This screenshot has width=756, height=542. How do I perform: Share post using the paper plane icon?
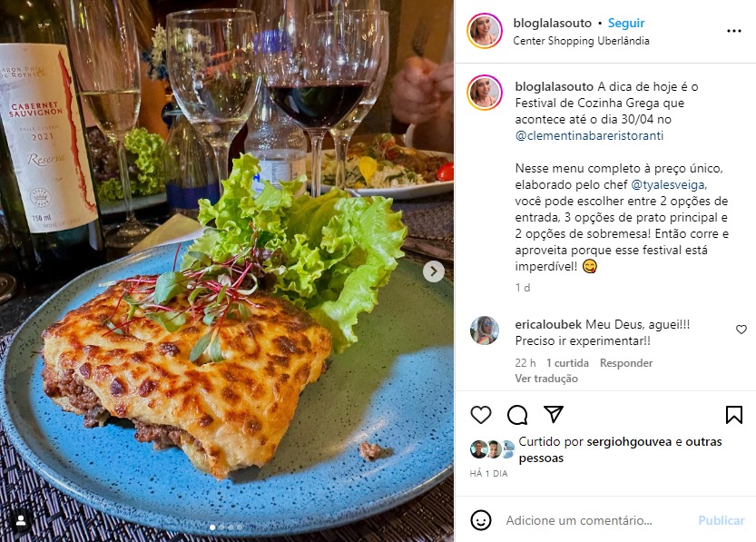pos(554,414)
